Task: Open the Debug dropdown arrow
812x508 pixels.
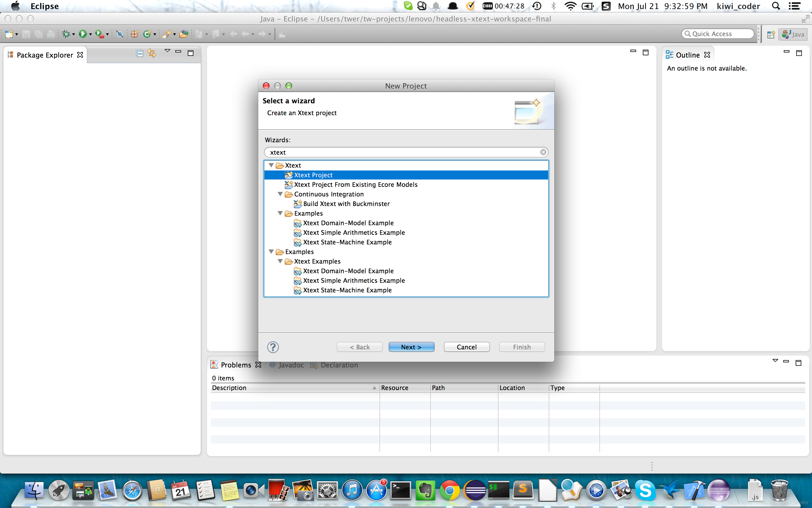Action: click(74, 35)
